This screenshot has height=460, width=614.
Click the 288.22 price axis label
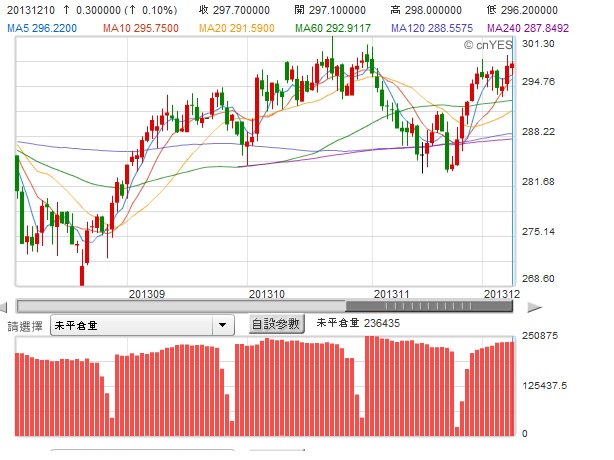[538, 132]
